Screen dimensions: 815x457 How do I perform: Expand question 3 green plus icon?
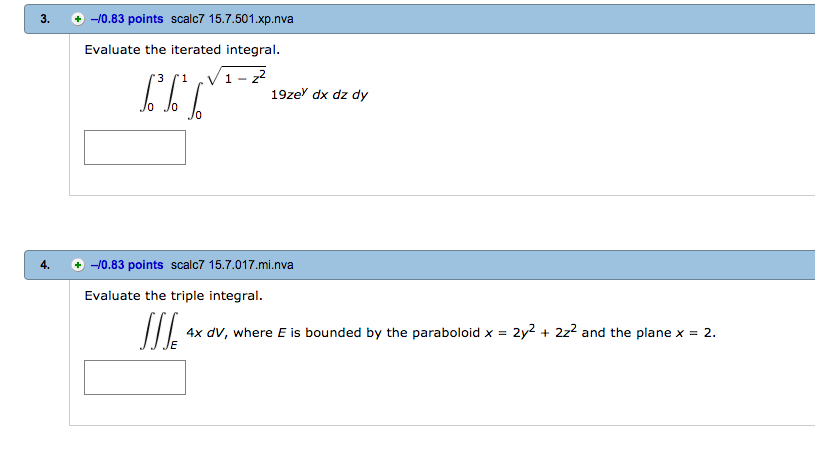pyautogui.click(x=78, y=19)
